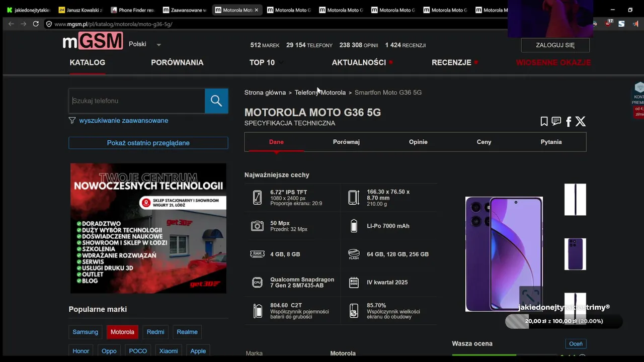Select the Realme brand button
644x362 pixels.
[x=187, y=332]
